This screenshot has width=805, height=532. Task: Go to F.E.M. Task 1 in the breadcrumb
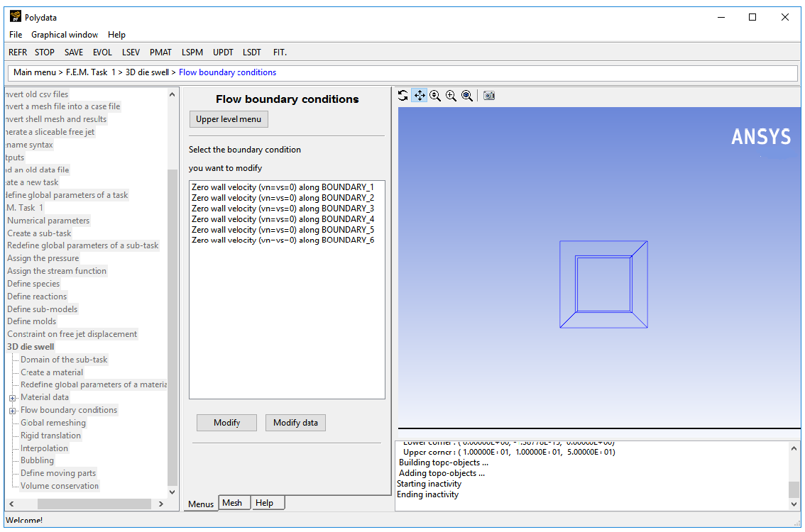(x=91, y=72)
